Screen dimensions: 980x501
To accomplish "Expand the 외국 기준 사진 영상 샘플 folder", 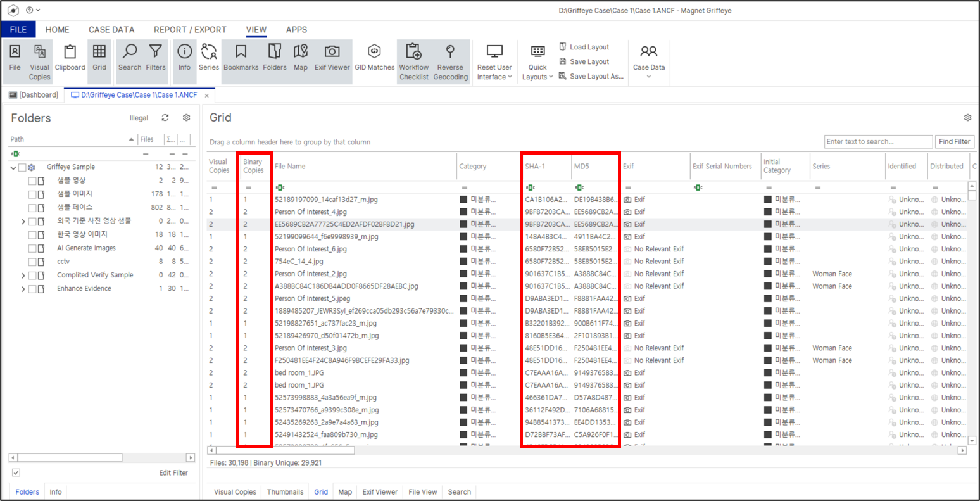I will pos(23,221).
